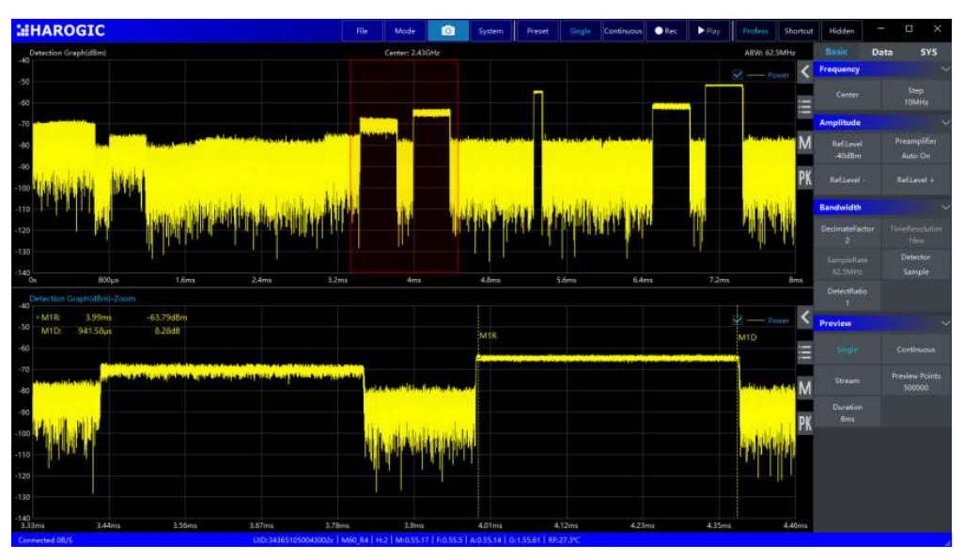Open the File menu
Viewport: 964px width, 560px height.
tap(362, 31)
